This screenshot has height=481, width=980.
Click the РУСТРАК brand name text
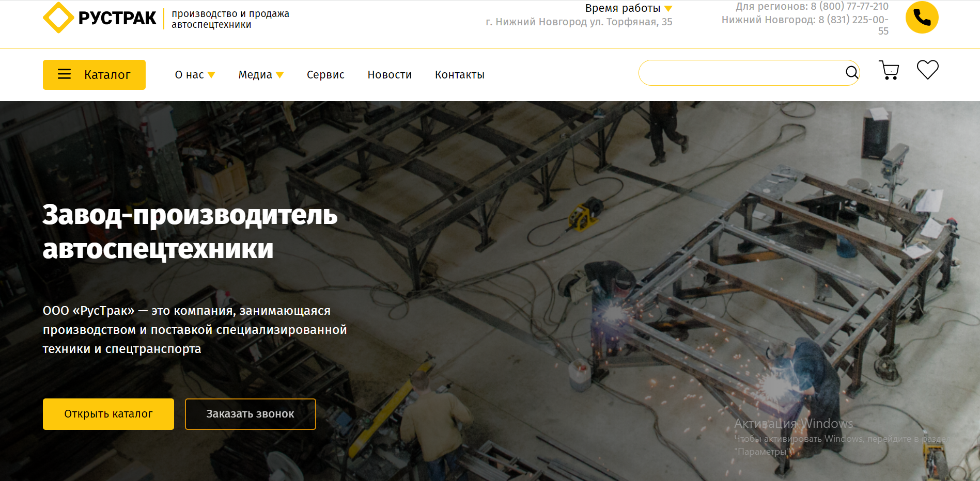[117, 18]
